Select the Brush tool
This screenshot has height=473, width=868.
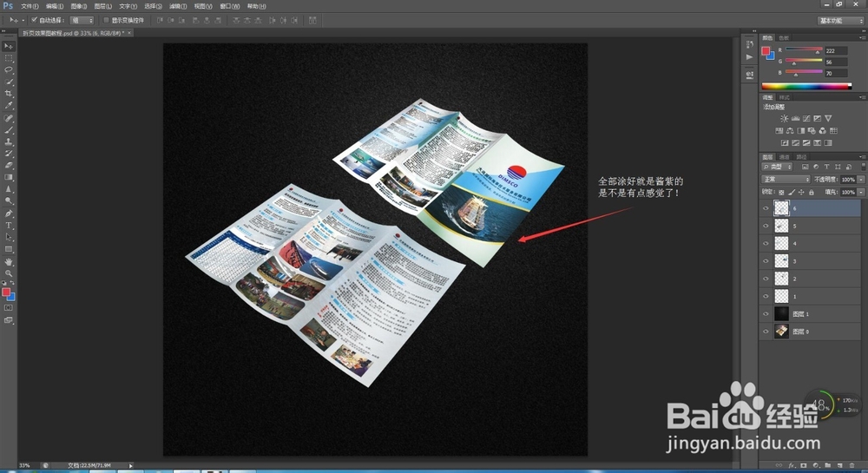click(x=9, y=130)
